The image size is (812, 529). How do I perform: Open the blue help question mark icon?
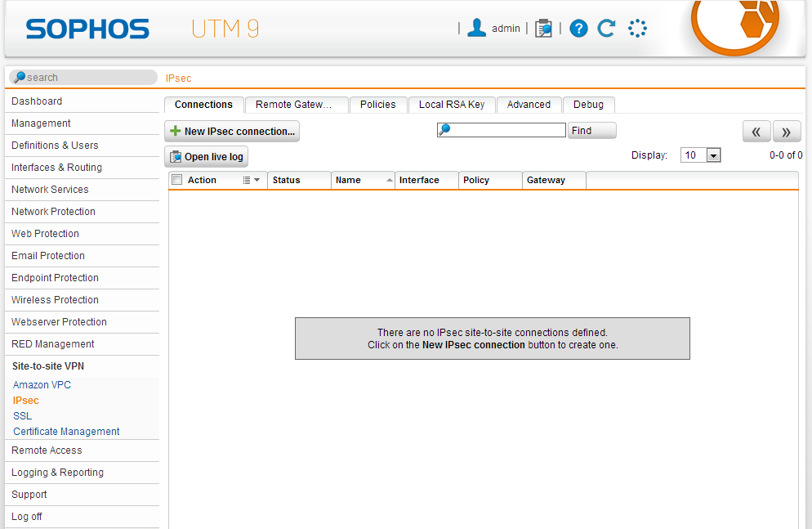coord(578,29)
